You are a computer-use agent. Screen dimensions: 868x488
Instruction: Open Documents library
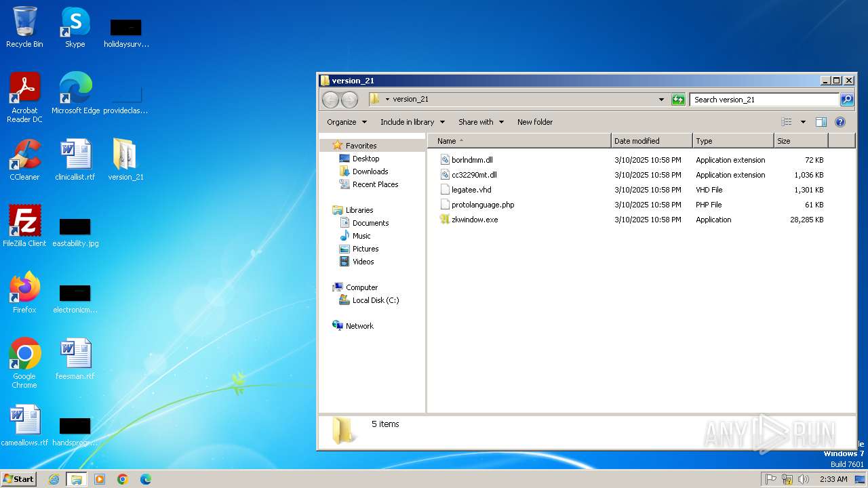tap(370, 223)
